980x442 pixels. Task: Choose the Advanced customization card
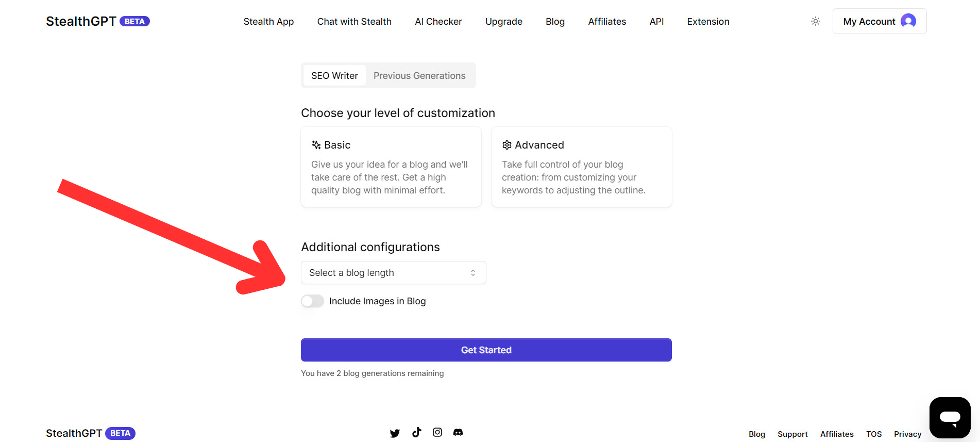point(581,167)
